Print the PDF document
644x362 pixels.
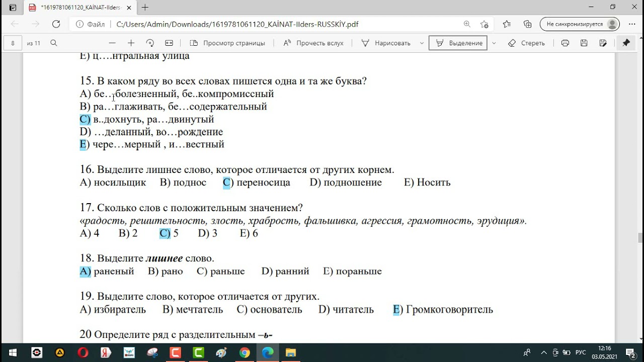point(565,43)
